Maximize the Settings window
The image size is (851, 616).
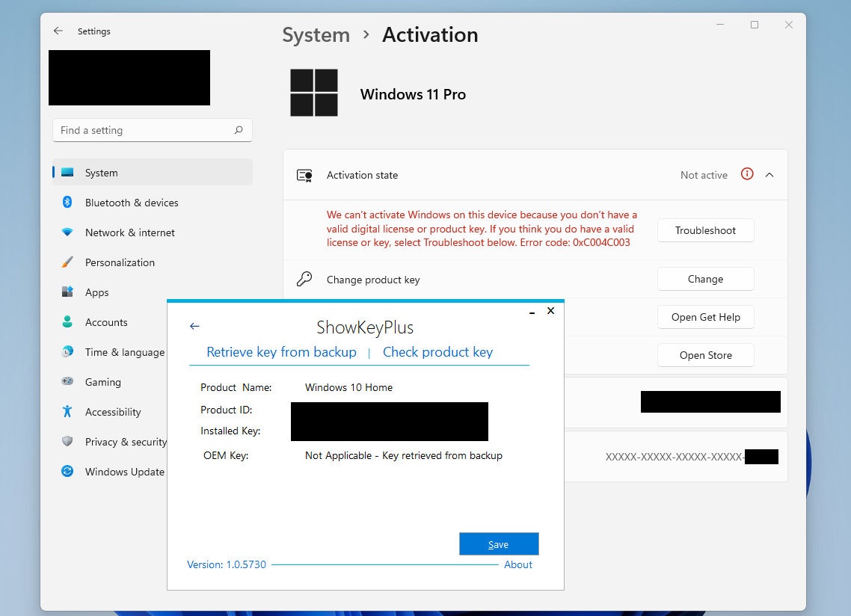coord(755,25)
